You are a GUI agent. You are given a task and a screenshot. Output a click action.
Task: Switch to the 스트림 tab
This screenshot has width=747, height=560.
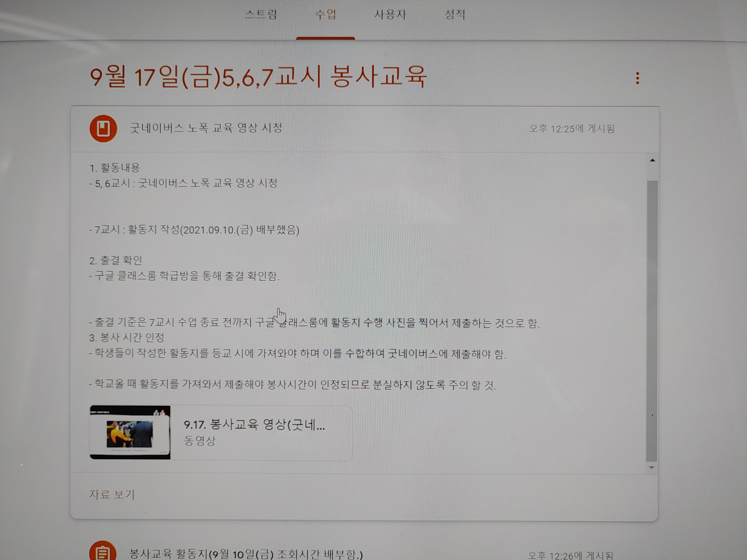pos(261,14)
